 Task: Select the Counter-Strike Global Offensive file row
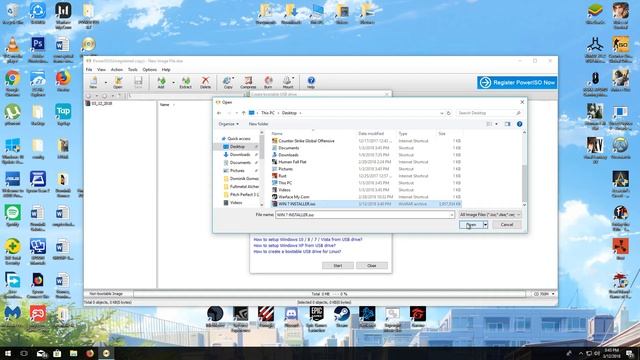[x=366, y=141]
